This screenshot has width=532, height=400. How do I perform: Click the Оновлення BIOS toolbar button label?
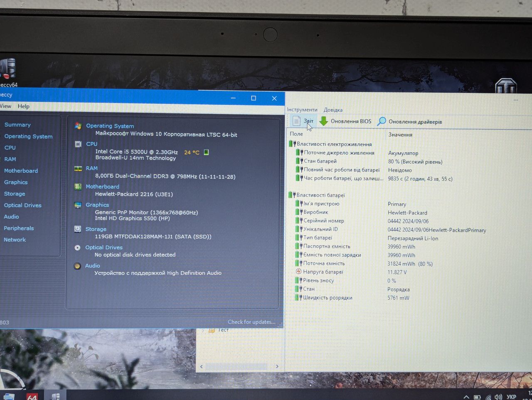[x=351, y=121]
